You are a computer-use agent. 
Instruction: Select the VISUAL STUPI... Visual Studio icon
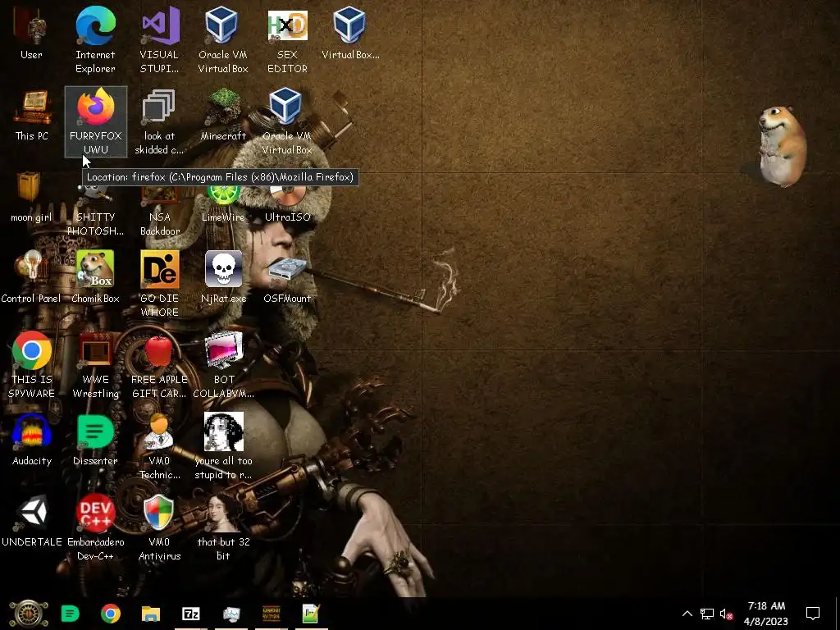[159, 40]
